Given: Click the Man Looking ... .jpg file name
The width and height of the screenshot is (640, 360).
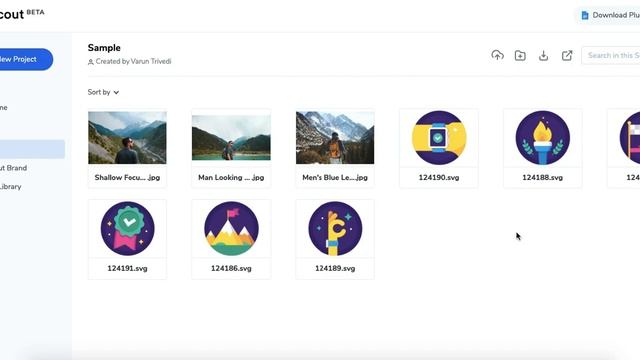Looking at the screenshot, I should (x=231, y=178).
